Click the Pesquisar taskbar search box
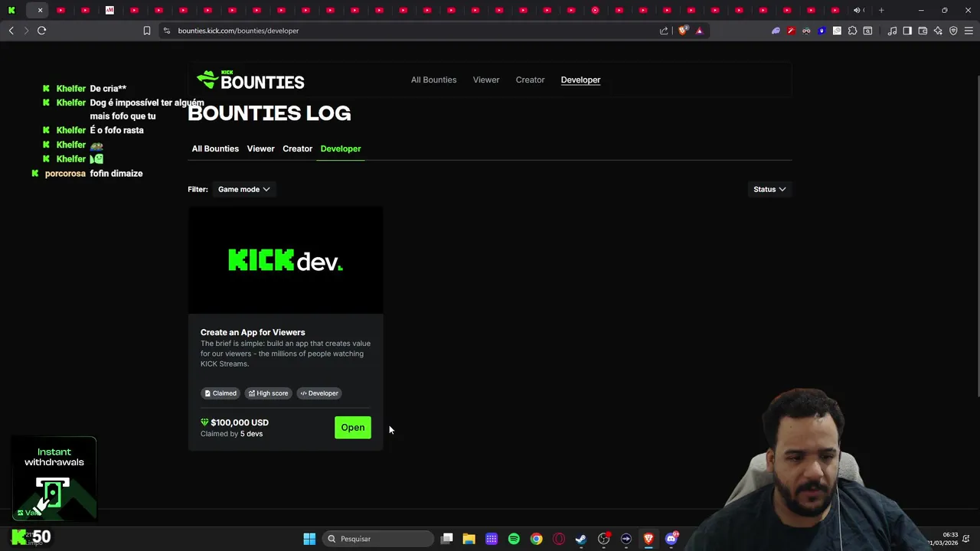980x551 pixels. (378, 539)
